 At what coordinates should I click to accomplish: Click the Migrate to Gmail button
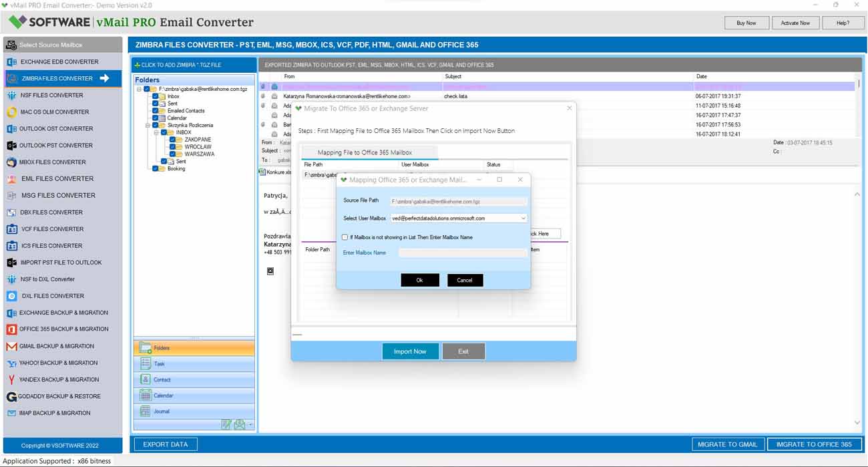pos(728,444)
